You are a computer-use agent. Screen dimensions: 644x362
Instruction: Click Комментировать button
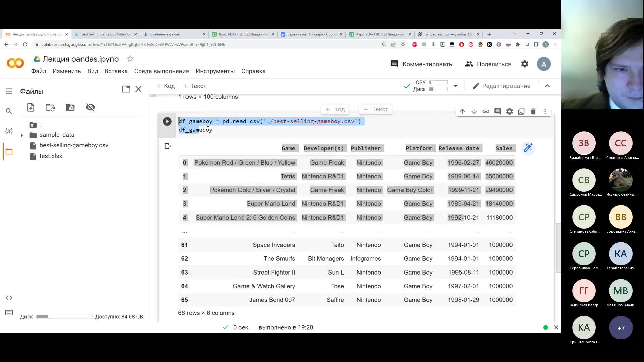tap(421, 64)
